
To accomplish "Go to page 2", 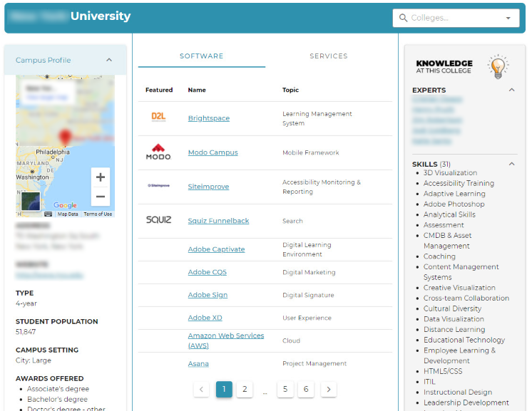I will pyautogui.click(x=245, y=390).
